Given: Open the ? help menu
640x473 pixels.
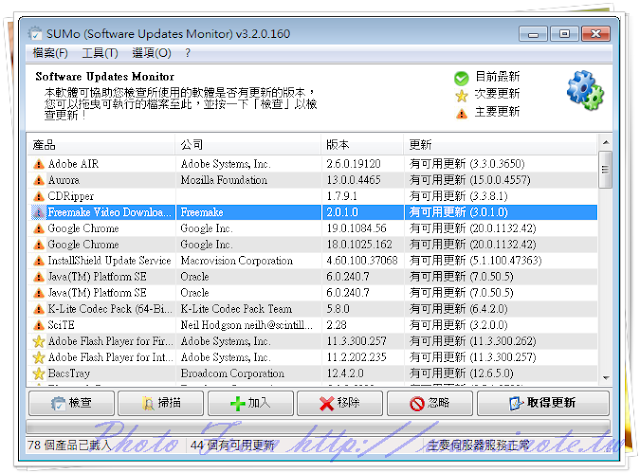Looking at the screenshot, I should tap(187, 53).
